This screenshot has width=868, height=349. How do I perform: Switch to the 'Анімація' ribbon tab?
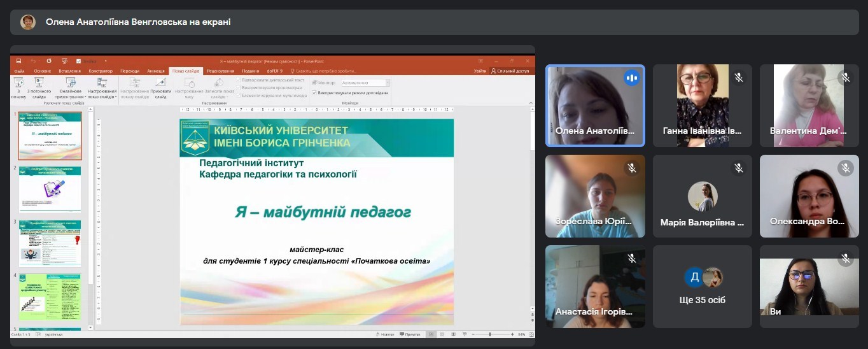pyautogui.click(x=156, y=71)
